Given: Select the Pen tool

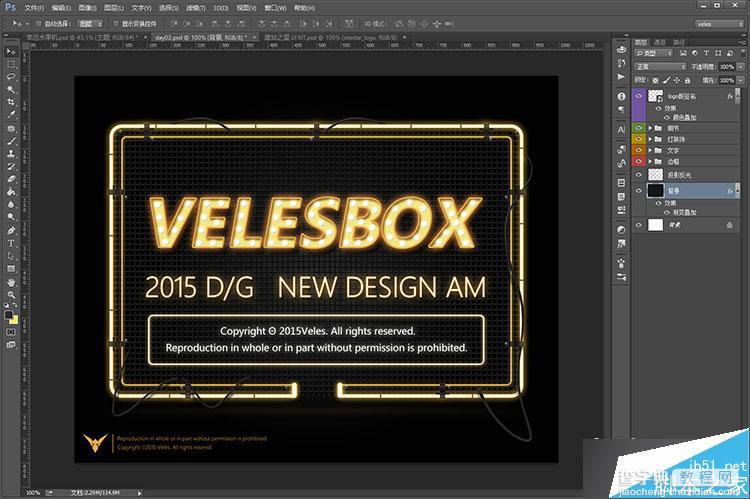Looking at the screenshot, I should (11, 231).
